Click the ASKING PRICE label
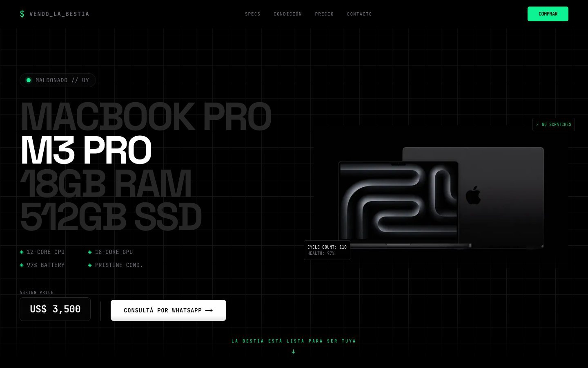The width and height of the screenshot is (588, 368). (37, 292)
